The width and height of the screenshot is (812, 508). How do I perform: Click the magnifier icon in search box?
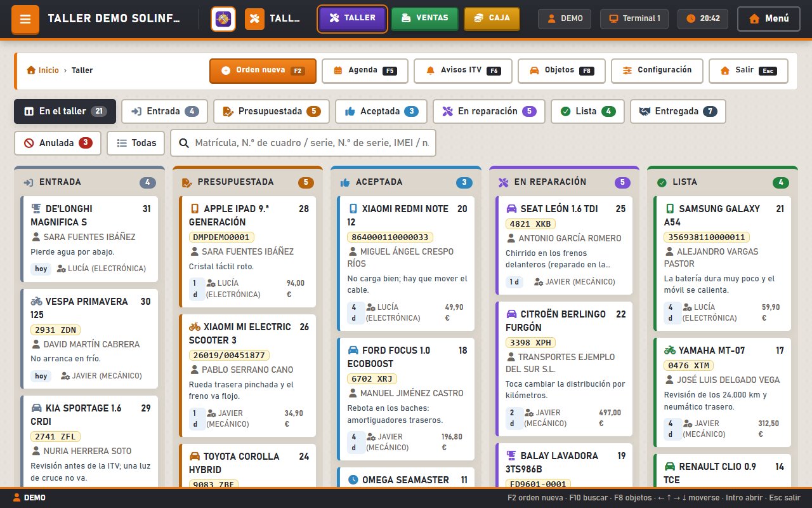(184, 143)
